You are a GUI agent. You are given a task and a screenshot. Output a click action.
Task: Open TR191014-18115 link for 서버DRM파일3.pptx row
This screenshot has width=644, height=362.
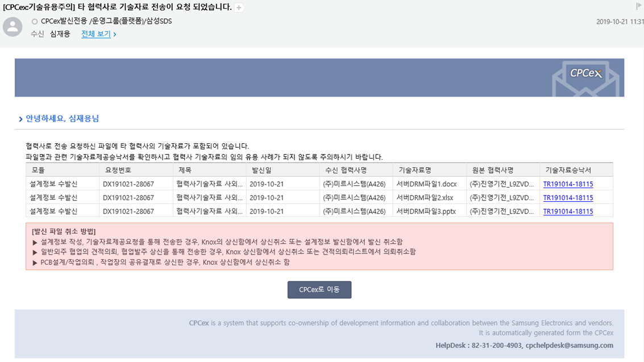pyautogui.click(x=568, y=211)
